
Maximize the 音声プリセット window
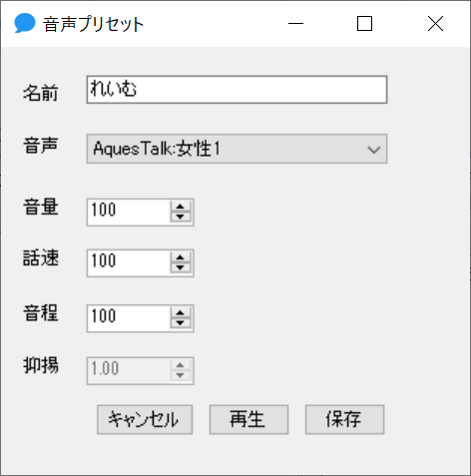pyautogui.click(x=364, y=24)
